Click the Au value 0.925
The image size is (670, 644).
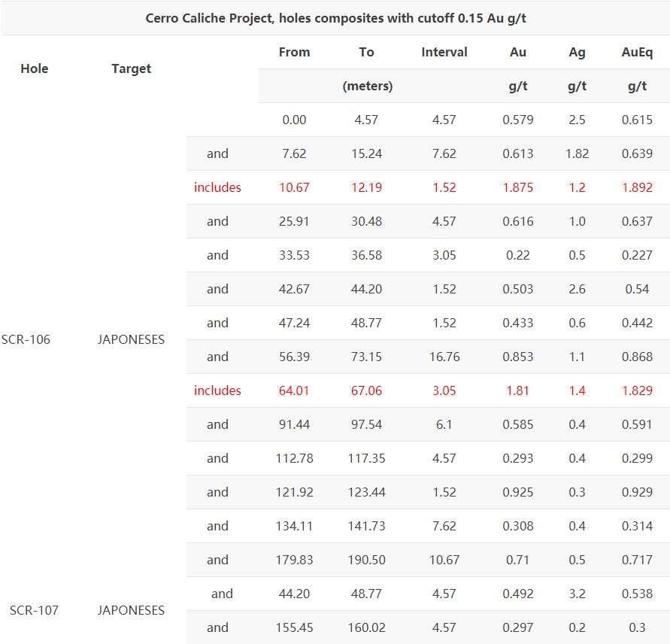tap(517, 492)
